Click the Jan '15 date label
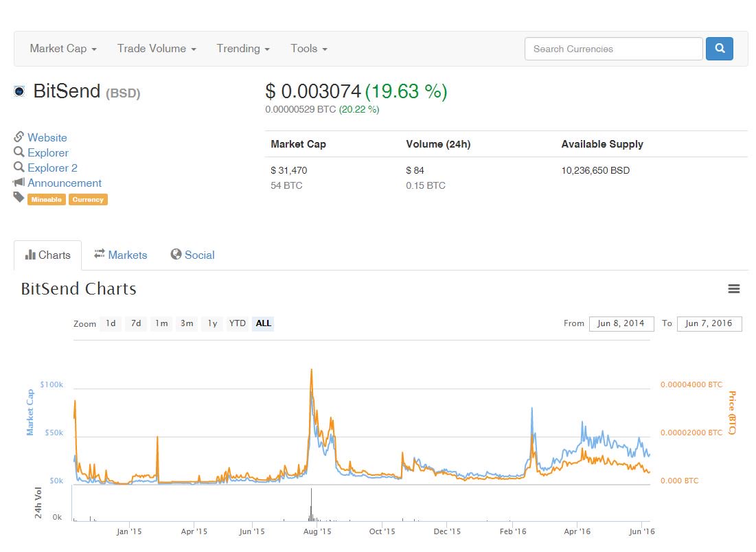The height and width of the screenshot is (552, 756). (129, 531)
